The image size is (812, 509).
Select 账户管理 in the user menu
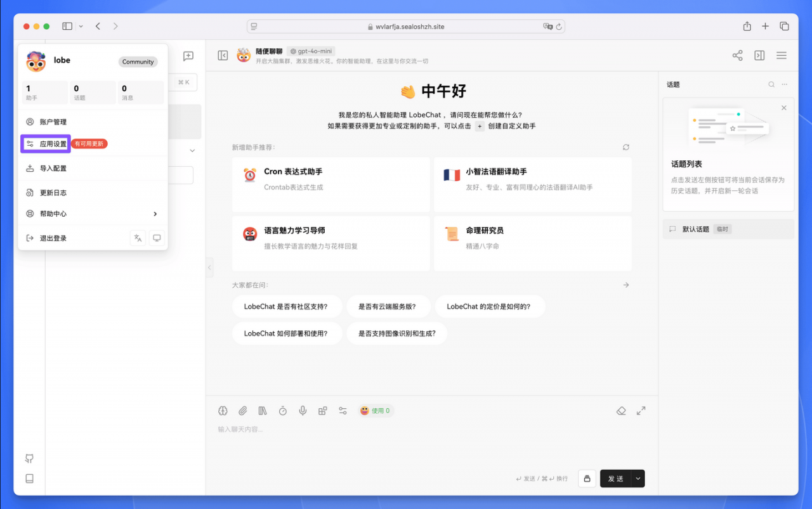coord(93,122)
